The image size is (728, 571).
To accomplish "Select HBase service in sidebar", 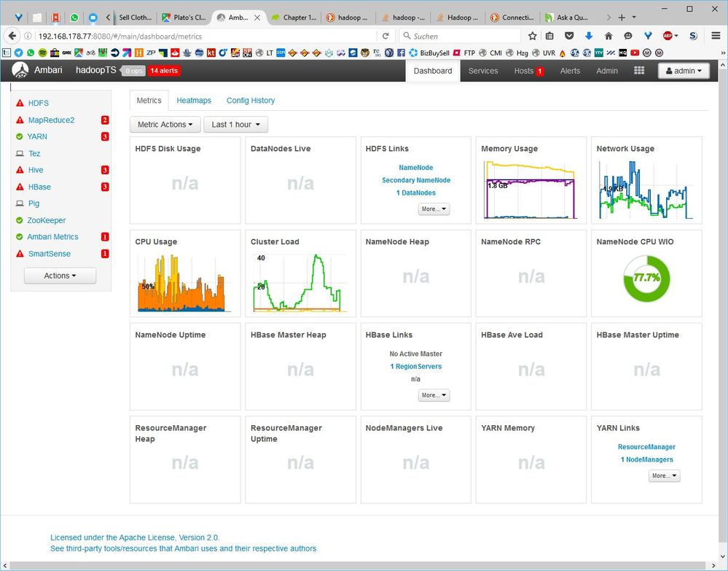I will pyautogui.click(x=39, y=187).
